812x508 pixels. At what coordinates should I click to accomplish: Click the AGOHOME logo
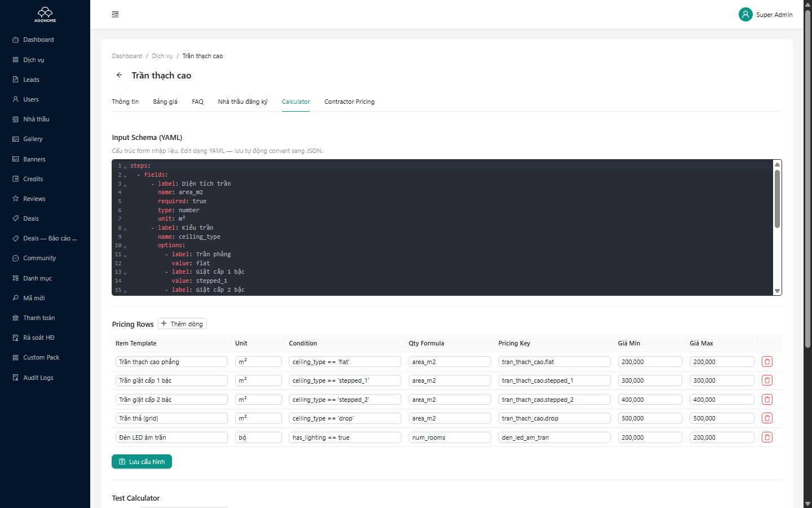tap(45, 15)
